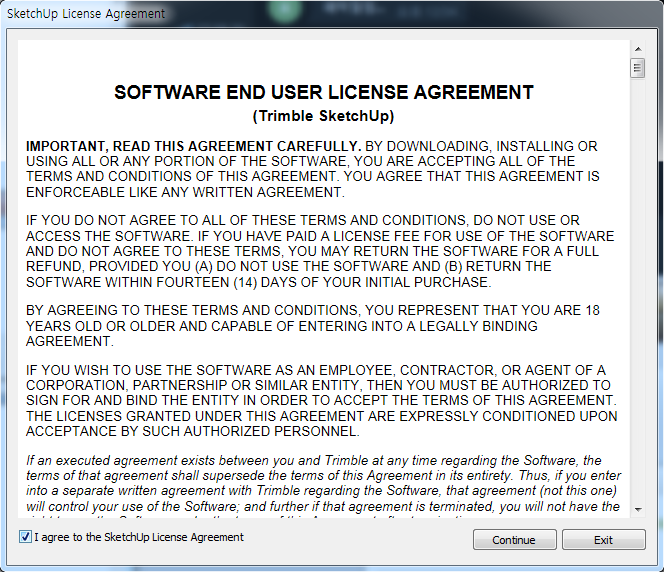Click the line SOFTWARE WITHIN FOURTEEN (14) DAYS

point(259,282)
